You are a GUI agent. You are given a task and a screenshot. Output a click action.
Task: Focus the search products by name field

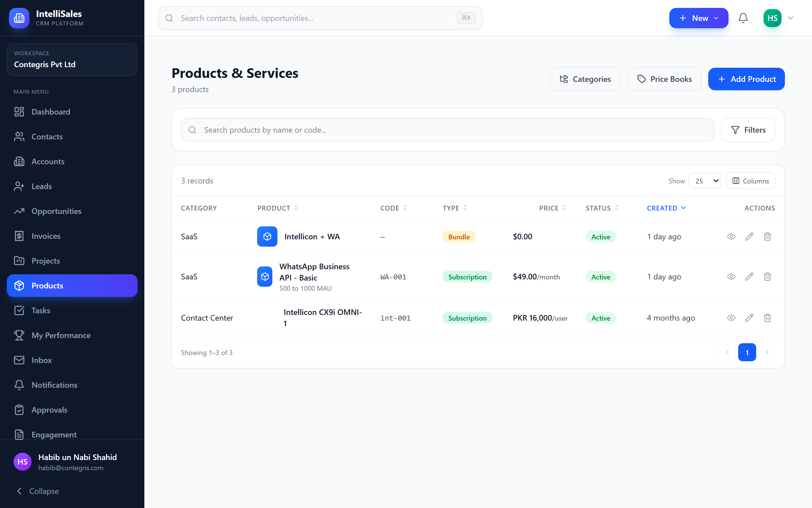[x=447, y=130]
